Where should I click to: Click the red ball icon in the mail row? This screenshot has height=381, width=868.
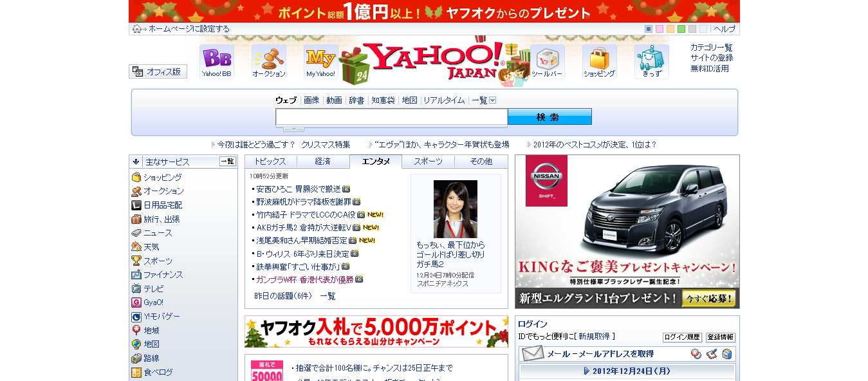[x=696, y=354]
